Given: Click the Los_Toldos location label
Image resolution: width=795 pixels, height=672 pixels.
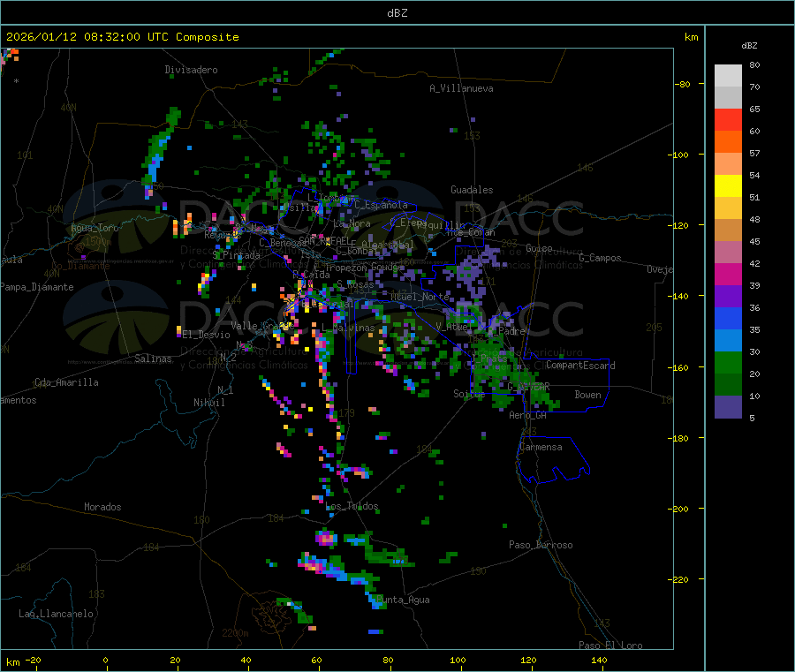Looking at the screenshot, I should pyautogui.click(x=352, y=506).
